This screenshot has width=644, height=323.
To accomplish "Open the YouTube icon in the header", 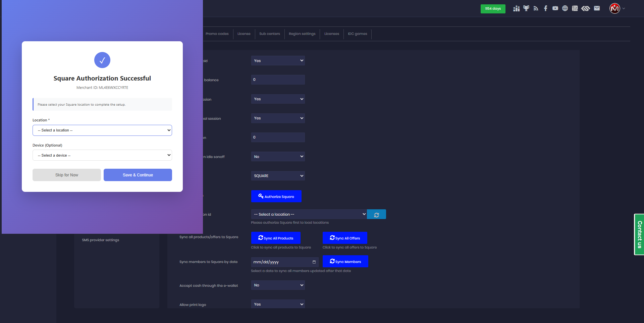I will (555, 8).
